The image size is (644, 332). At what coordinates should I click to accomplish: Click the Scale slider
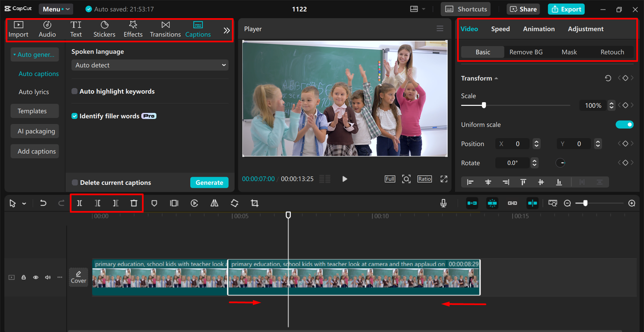pos(516,105)
